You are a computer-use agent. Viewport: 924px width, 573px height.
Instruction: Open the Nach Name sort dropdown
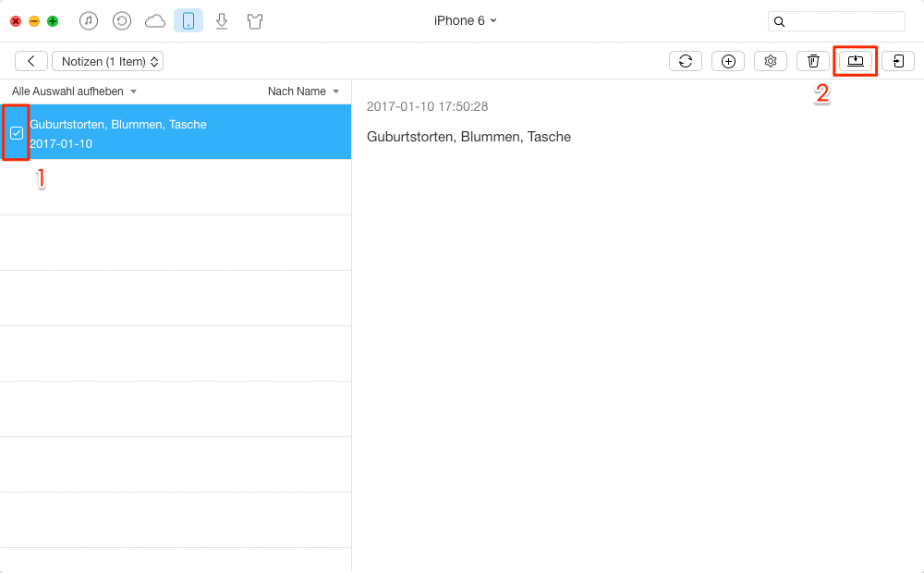[x=303, y=91]
